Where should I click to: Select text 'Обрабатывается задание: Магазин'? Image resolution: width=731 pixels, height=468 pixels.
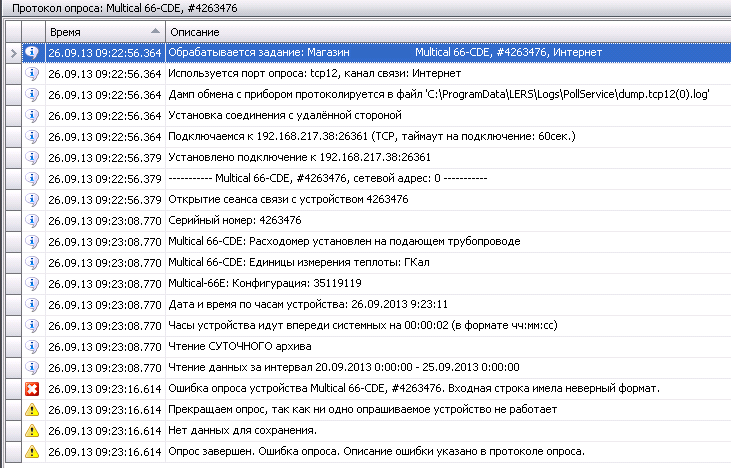pyautogui.click(x=259, y=52)
